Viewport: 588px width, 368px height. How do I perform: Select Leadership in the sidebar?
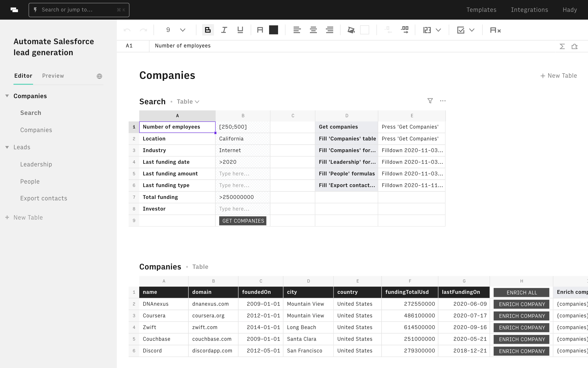[x=36, y=164]
